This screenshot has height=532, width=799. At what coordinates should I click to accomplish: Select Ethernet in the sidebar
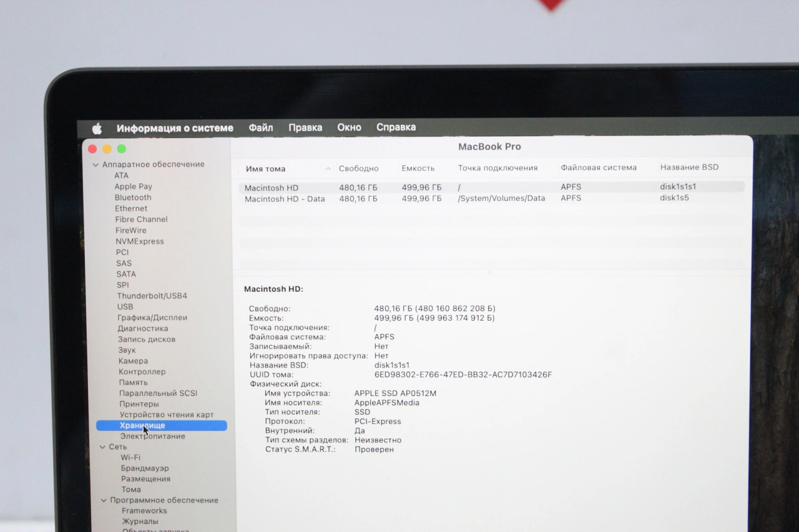point(131,208)
